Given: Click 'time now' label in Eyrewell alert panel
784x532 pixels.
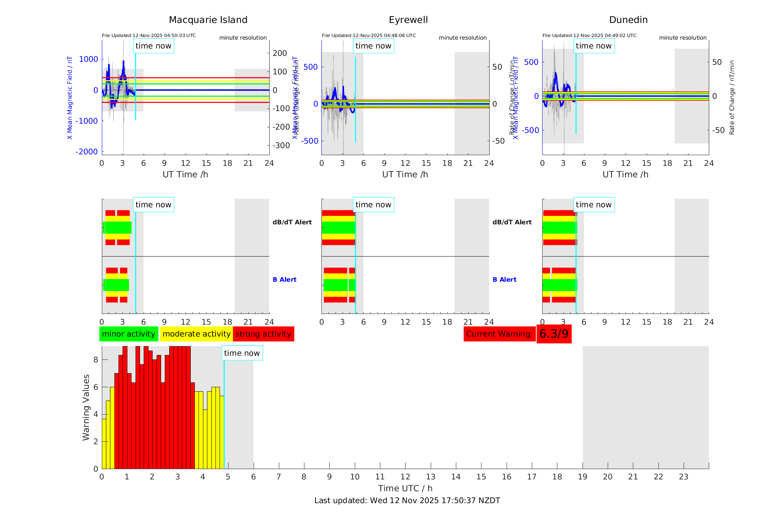Looking at the screenshot, I should tap(373, 205).
